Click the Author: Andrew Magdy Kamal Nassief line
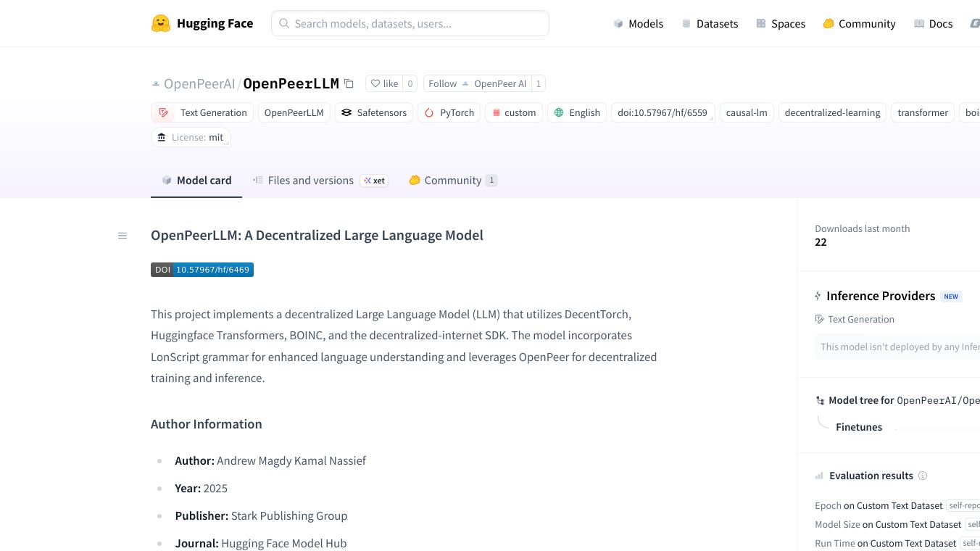Screen dimensions: 980x551 click(x=270, y=461)
